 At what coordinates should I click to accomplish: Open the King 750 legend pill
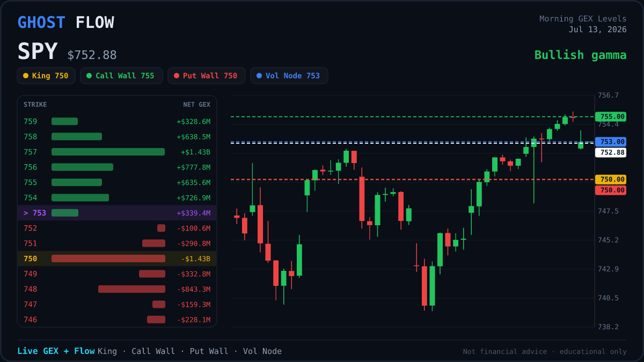click(x=46, y=76)
